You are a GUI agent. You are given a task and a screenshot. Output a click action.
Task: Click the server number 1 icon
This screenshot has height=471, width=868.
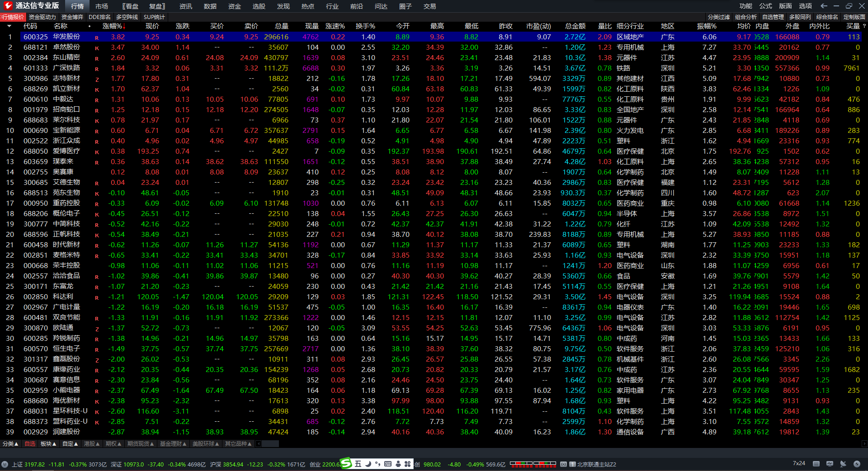point(572,464)
